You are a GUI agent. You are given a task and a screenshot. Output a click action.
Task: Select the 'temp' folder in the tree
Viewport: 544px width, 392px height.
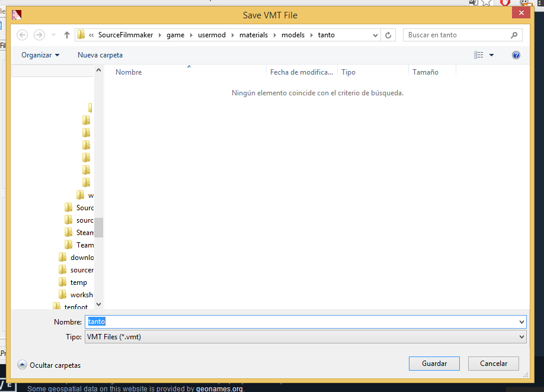coord(73,282)
